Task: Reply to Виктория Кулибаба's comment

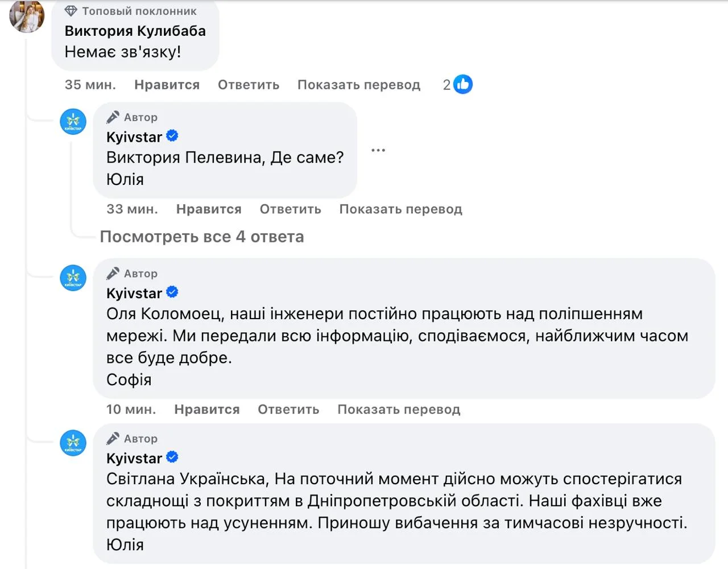Action: click(x=249, y=85)
